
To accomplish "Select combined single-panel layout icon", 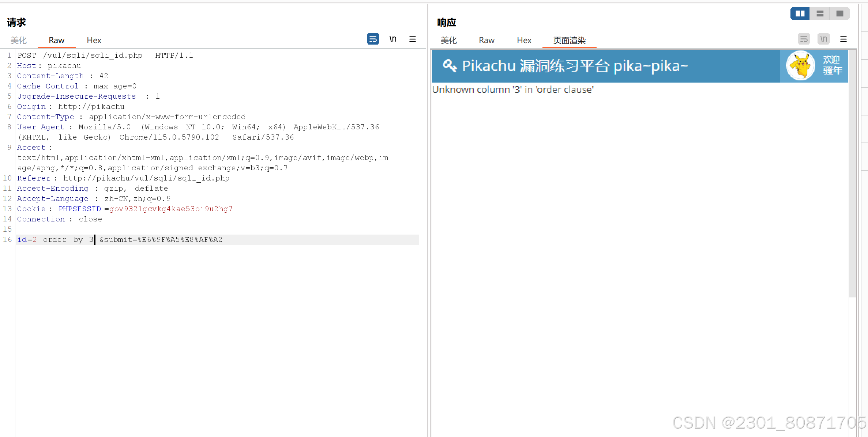I will (839, 14).
